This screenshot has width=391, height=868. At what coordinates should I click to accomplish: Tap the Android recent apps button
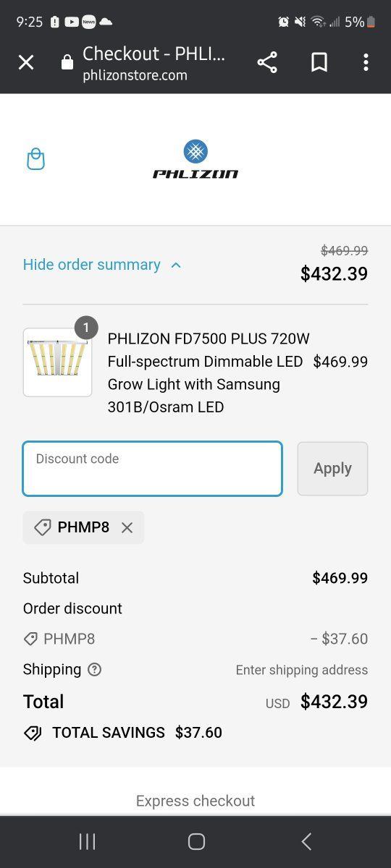tap(87, 841)
